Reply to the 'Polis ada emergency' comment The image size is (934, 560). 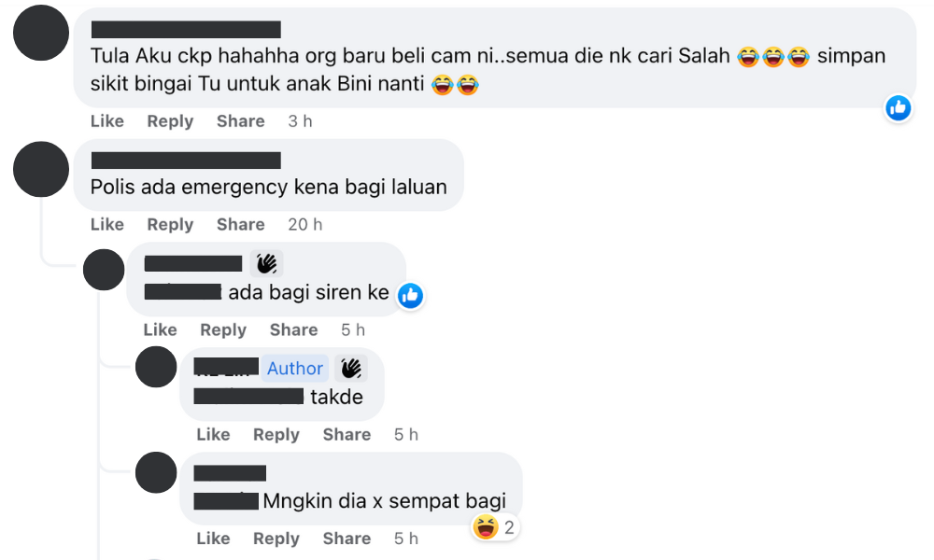(x=170, y=224)
